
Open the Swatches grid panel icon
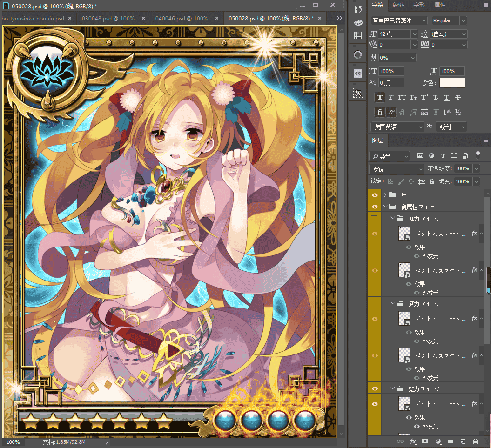tap(358, 35)
